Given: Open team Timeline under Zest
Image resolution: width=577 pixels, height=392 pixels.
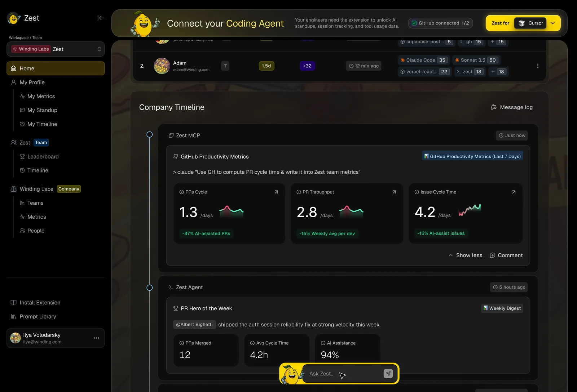Looking at the screenshot, I should pos(38,170).
